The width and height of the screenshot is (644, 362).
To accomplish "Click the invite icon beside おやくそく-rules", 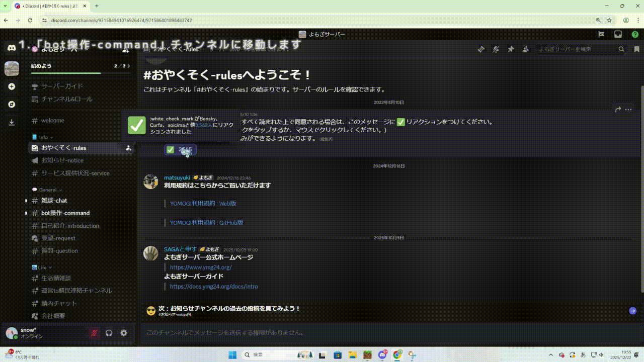I will coord(128,148).
